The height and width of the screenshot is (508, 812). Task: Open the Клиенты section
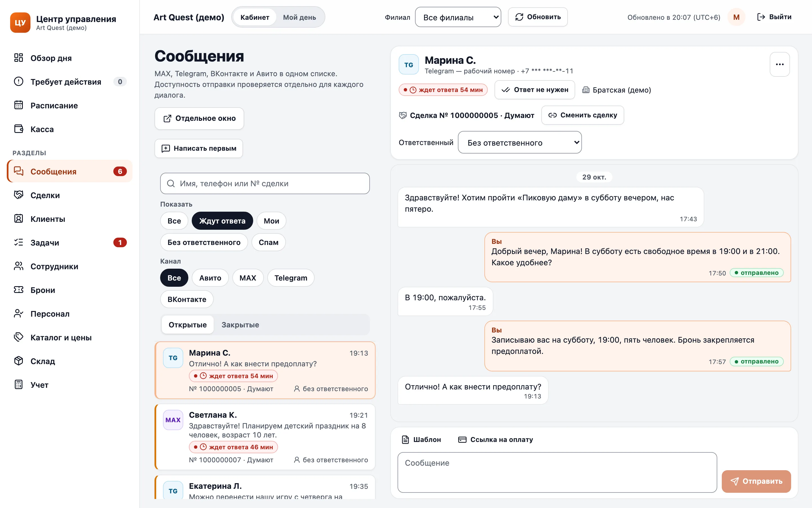tap(69, 219)
